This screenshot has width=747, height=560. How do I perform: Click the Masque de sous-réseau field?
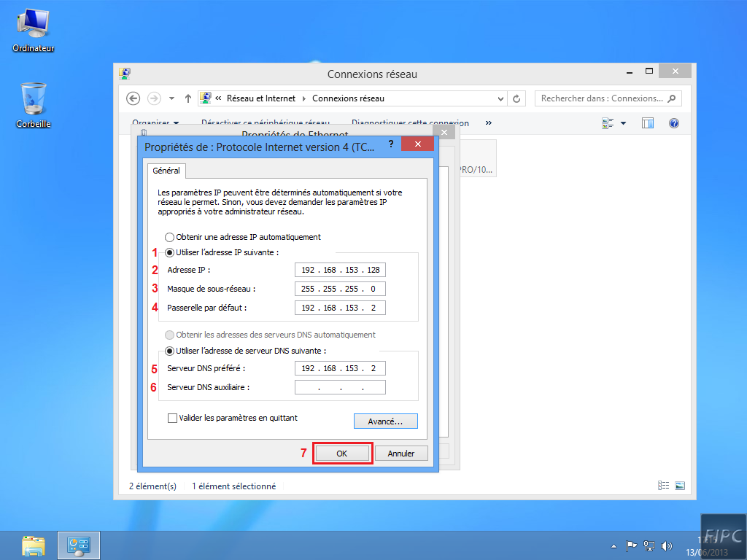[x=340, y=289]
